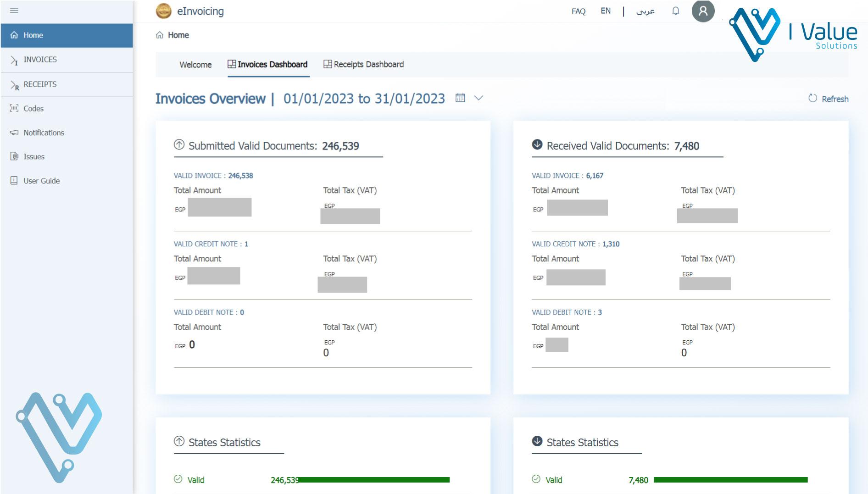This screenshot has height=494, width=868.
Task: Click the submitted Valid green progress bar
Action: pyautogui.click(x=374, y=480)
